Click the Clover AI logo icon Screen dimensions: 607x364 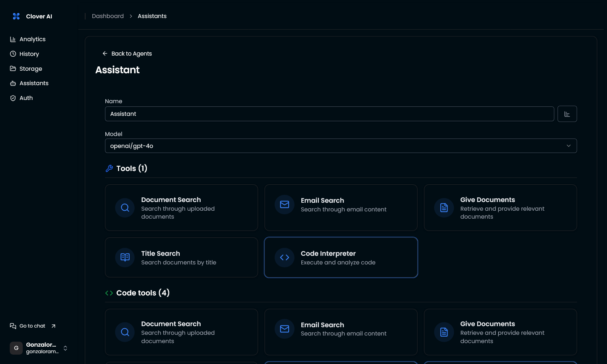(x=16, y=16)
